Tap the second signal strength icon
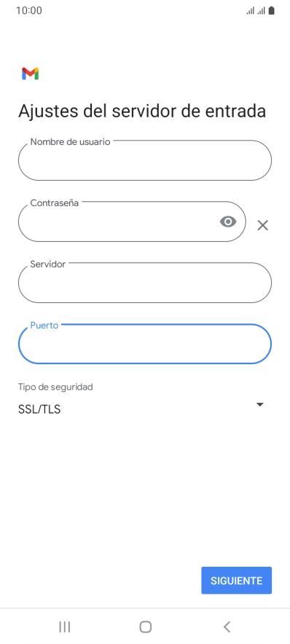The image size is (290, 644). [x=261, y=11]
